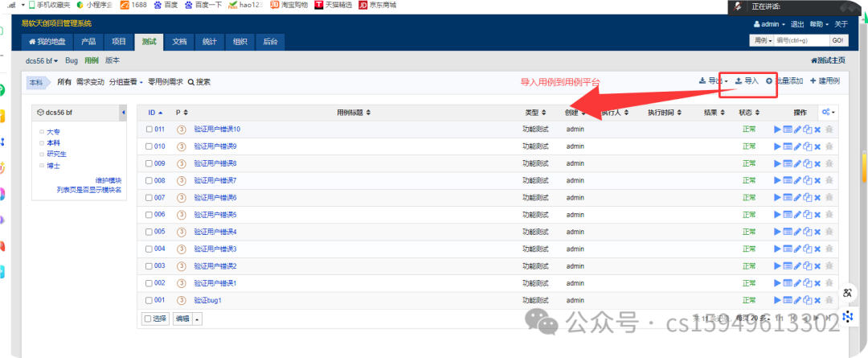Check the box for case 002
Screen dimensions: 868x358
(x=149, y=283)
